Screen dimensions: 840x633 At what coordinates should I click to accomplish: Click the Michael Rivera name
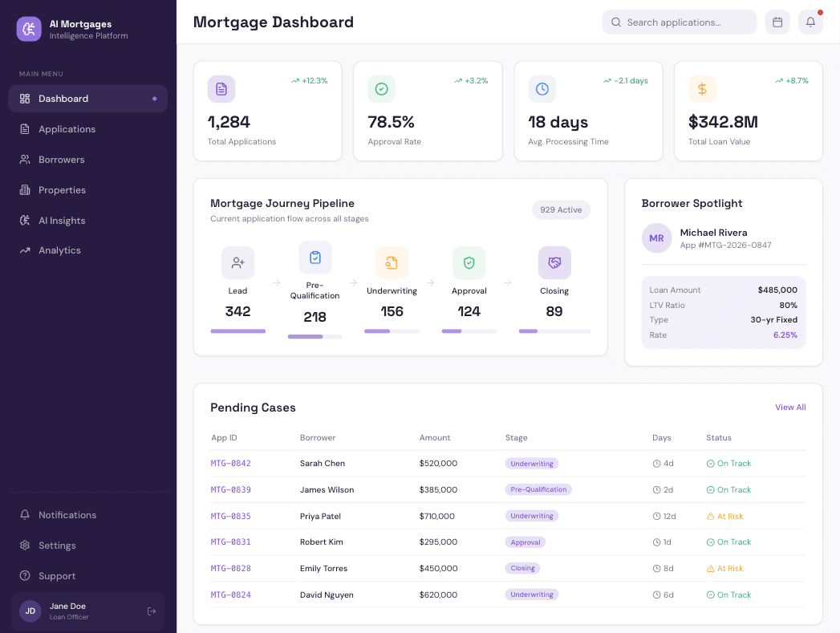[x=713, y=233]
